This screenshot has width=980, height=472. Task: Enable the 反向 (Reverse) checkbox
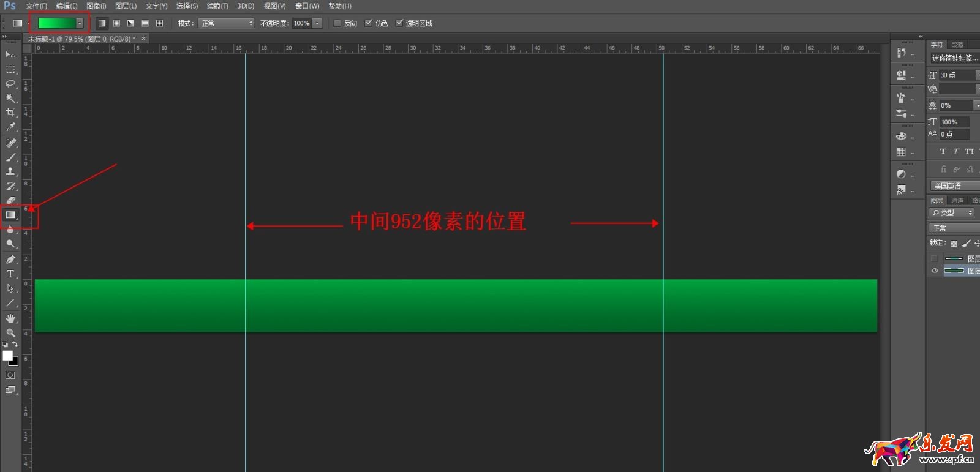pyautogui.click(x=337, y=23)
